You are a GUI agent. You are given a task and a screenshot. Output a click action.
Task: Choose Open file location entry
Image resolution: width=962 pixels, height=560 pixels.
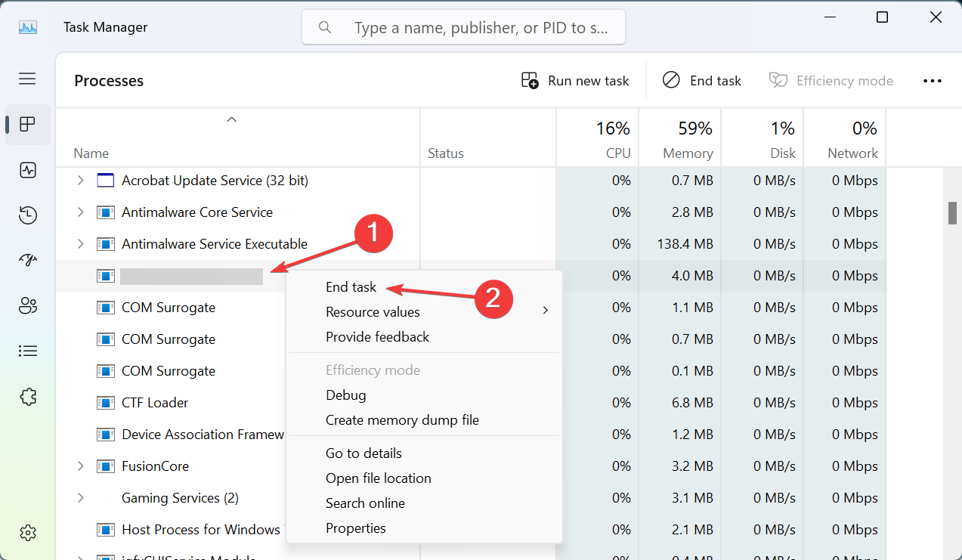pyautogui.click(x=378, y=478)
